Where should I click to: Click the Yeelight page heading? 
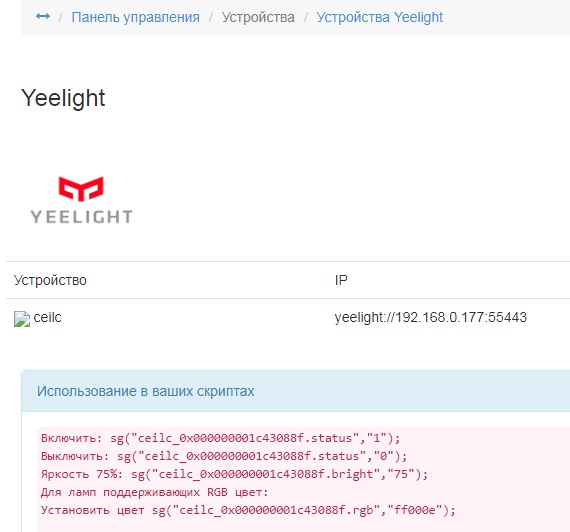63,98
